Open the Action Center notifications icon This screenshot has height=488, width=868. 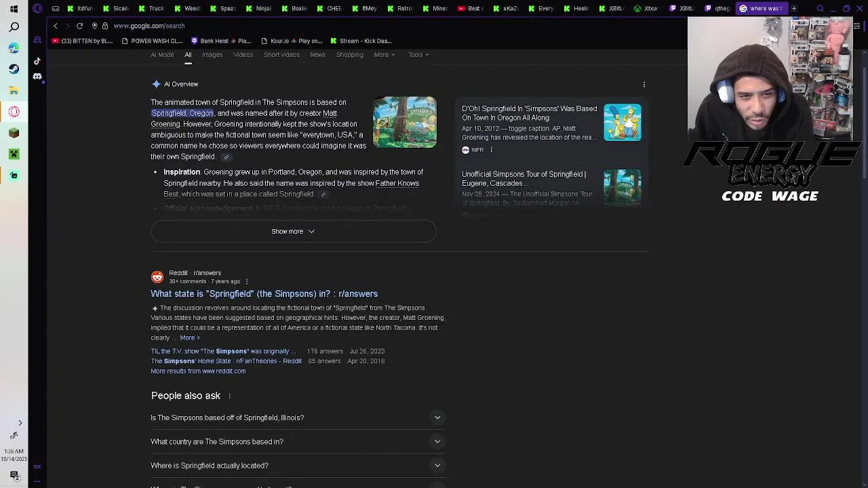pyautogui.click(x=14, y=475)
